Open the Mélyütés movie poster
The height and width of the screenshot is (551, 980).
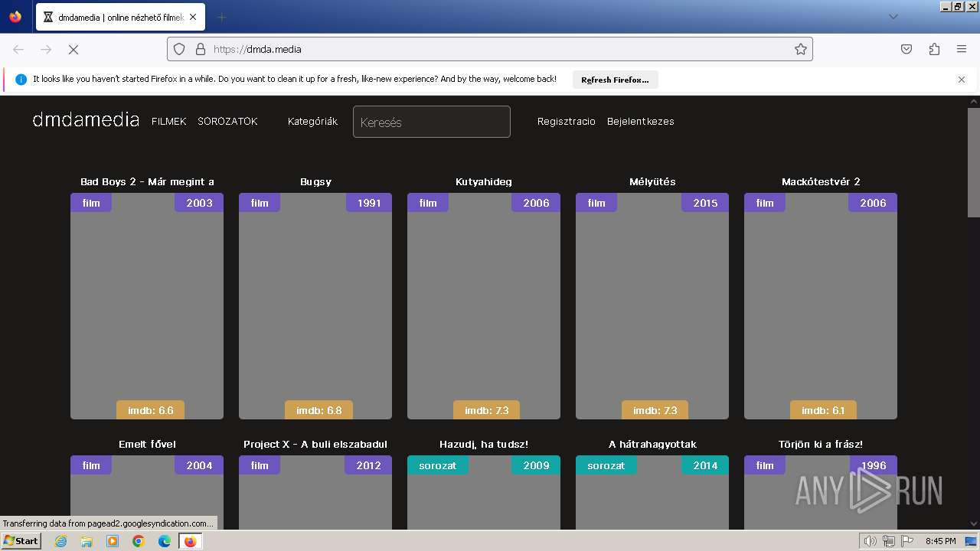click(x=652, y=306)
